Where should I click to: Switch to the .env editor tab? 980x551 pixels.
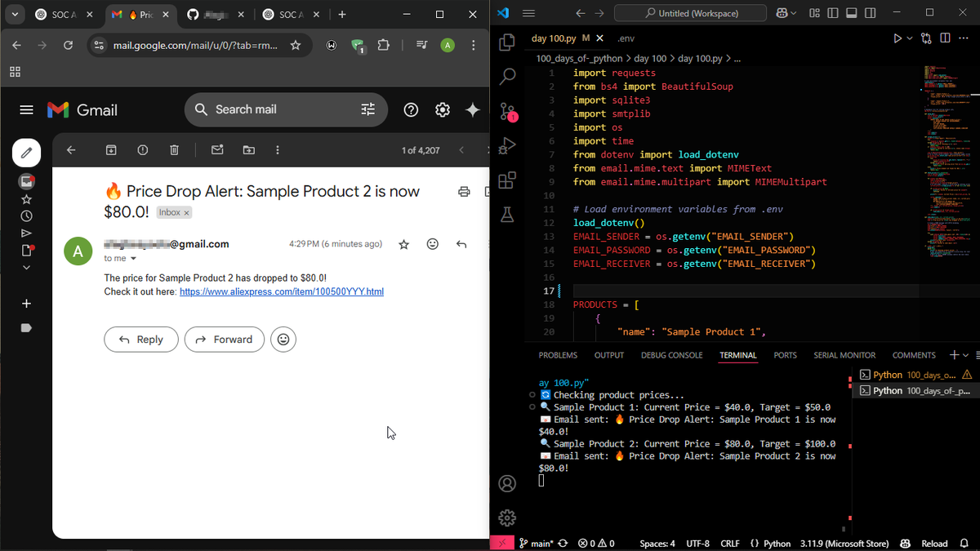[627, 38]
